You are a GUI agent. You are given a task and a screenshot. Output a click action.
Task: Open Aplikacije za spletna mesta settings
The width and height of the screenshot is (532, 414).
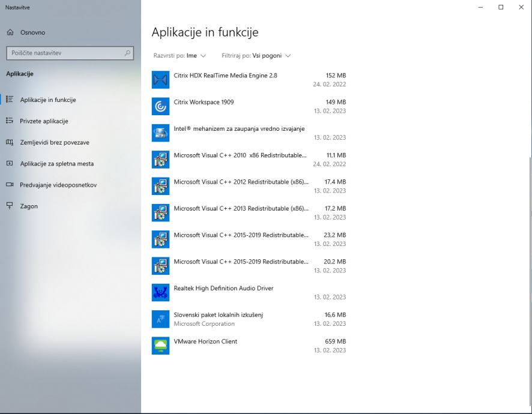[x=70, y=163]
